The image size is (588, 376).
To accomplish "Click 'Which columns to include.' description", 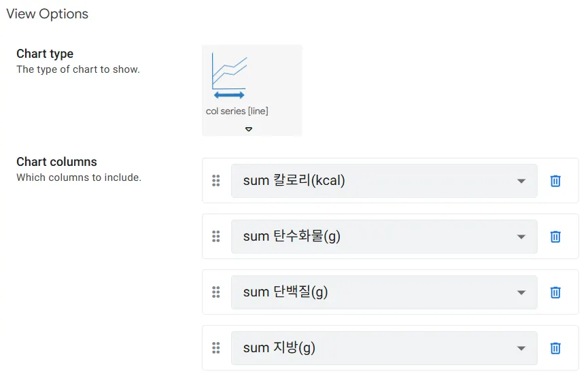I will coord(79,177).
